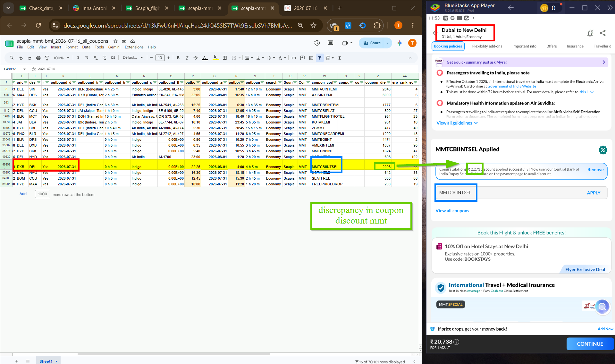Open the Data menu
This screenshot has width=615, height=364.
pyautogui.click(x=86, y=47)
